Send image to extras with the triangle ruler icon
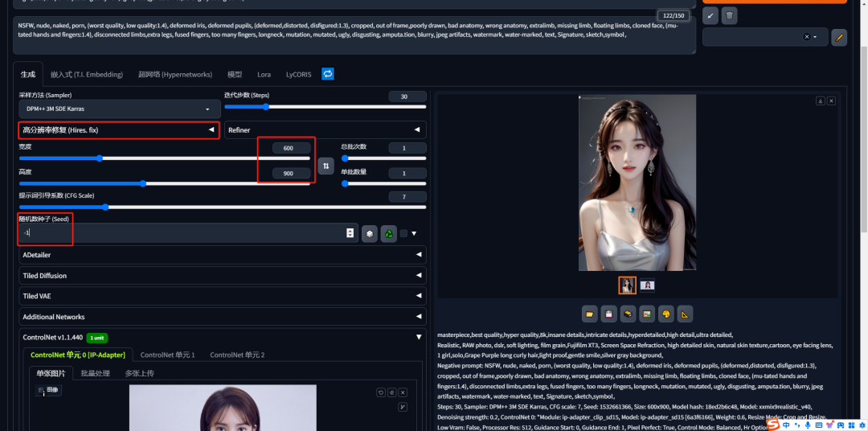This screenshot has width=868, height=431. point(685,314)
